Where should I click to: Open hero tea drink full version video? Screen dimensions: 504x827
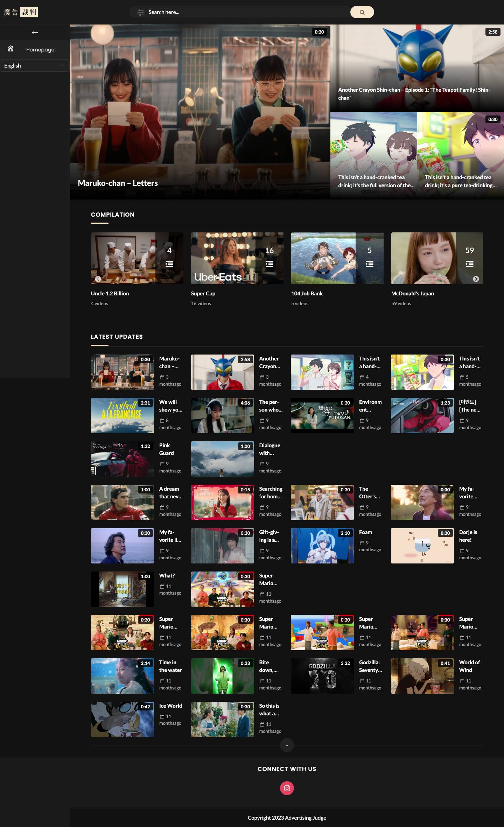coord(374,156)
